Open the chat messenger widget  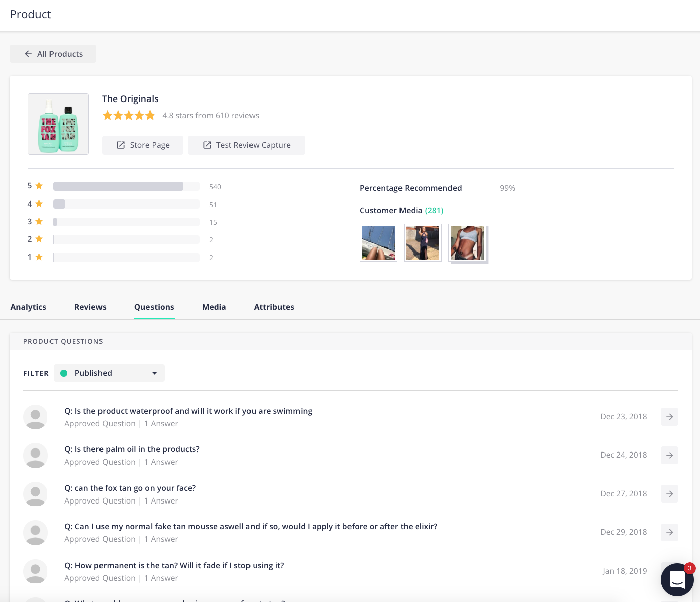click(677, 580)
